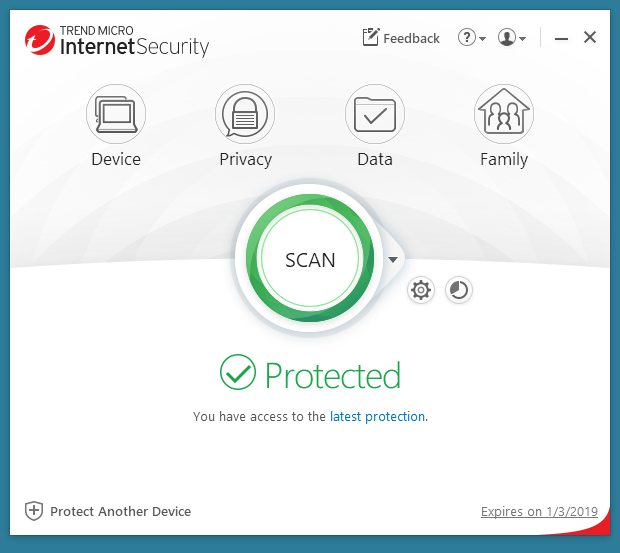Start a scan with the SCAN button
Image resolution: width=620 pixels, height=553 pixels.
pos(310,260)
